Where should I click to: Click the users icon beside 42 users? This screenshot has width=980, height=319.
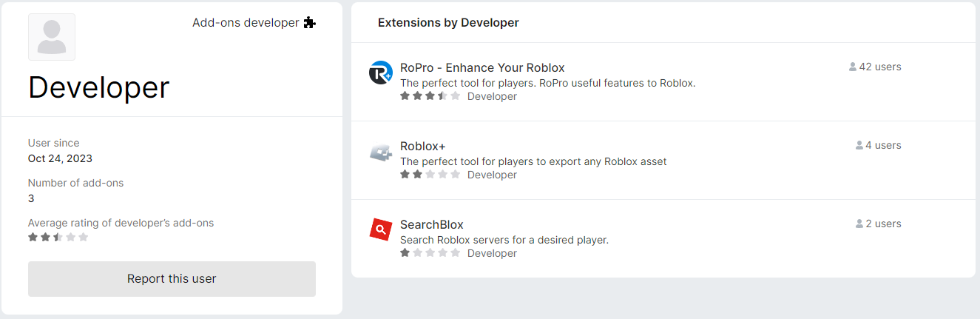point(853,67)
